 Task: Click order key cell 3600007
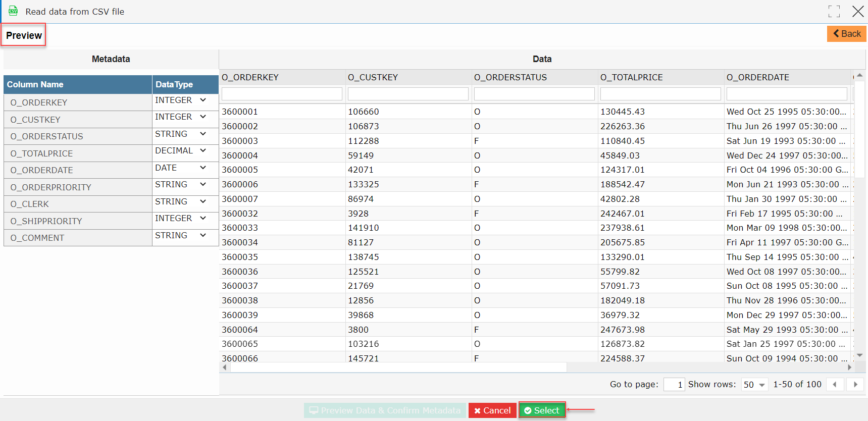240,199
